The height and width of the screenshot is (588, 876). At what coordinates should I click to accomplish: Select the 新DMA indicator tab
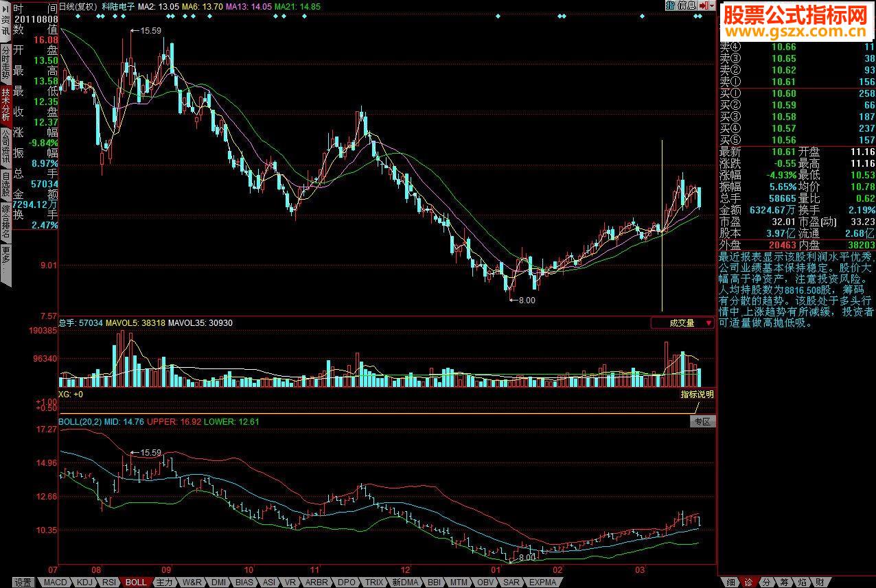tap(405, 583)
